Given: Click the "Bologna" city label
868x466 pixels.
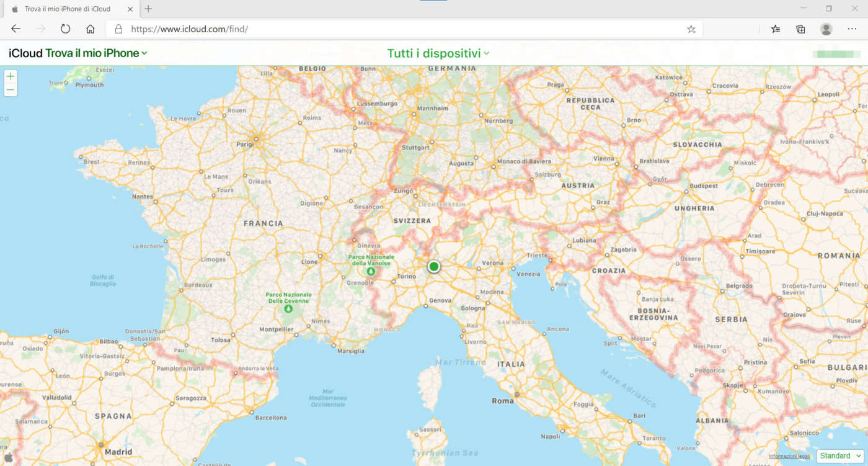Looking at the screenshot, I should 472,308.
